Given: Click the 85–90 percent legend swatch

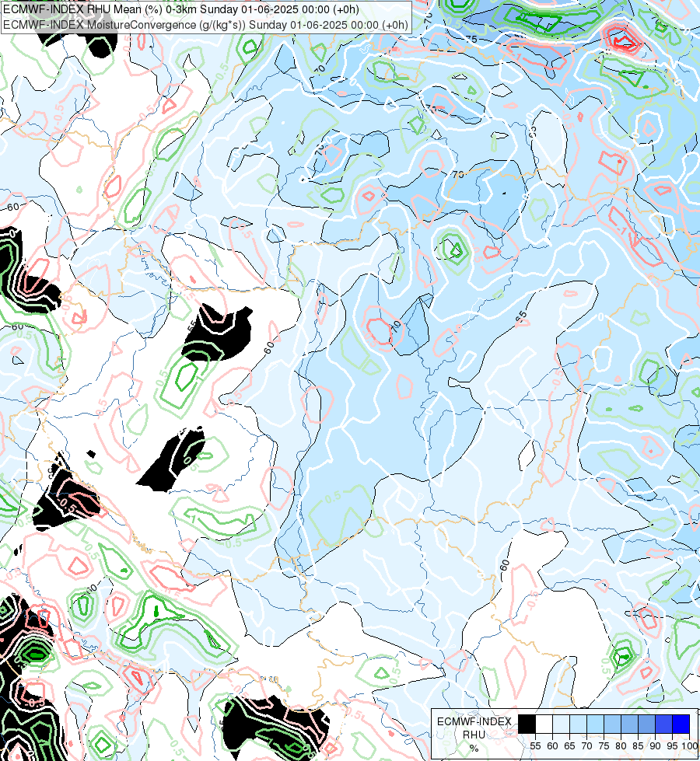Looking at the screenshot, I should click(x=646, y=724).
